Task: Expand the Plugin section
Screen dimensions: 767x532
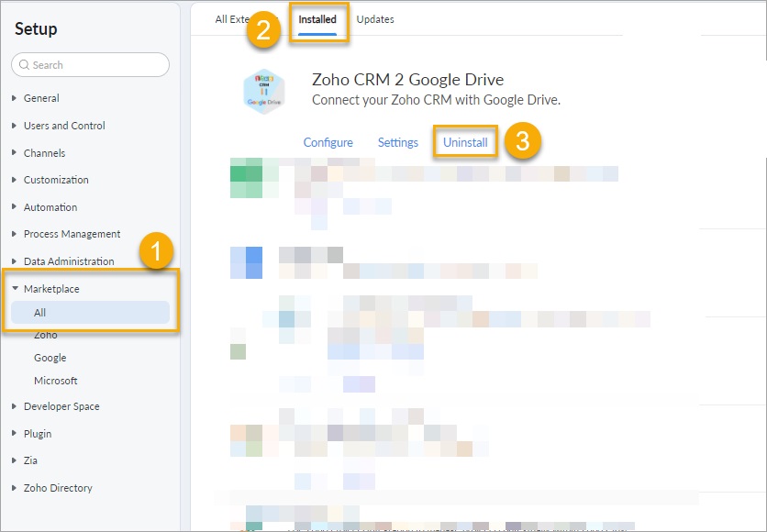Action: pyautogui.click(x=14, y=433)
